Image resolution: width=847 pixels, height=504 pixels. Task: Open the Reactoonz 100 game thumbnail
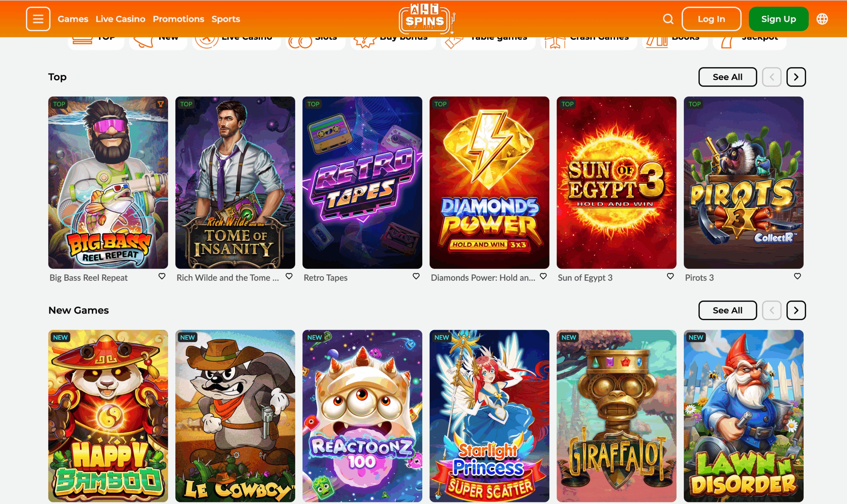tap(362, 416)
